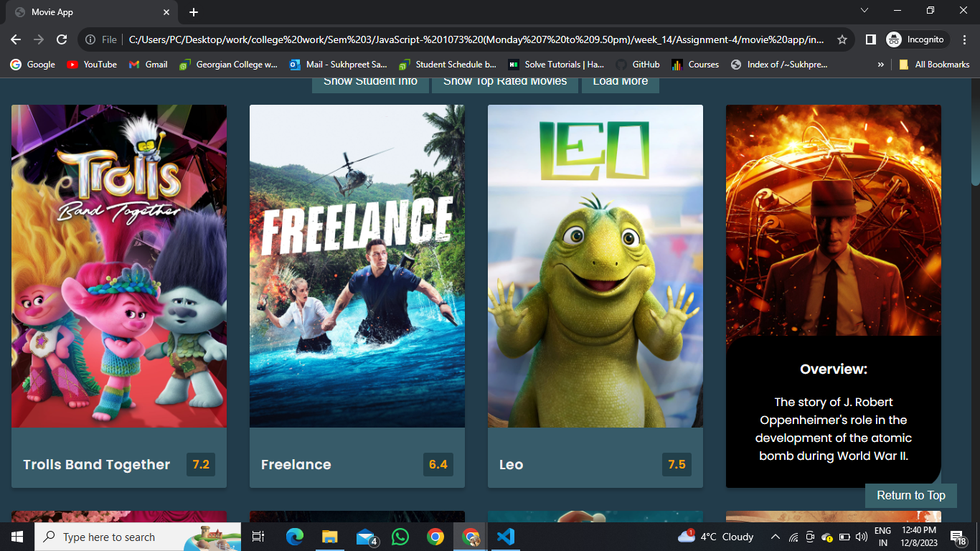
Task: Click the address bar URL
Action: click(476, 39)
